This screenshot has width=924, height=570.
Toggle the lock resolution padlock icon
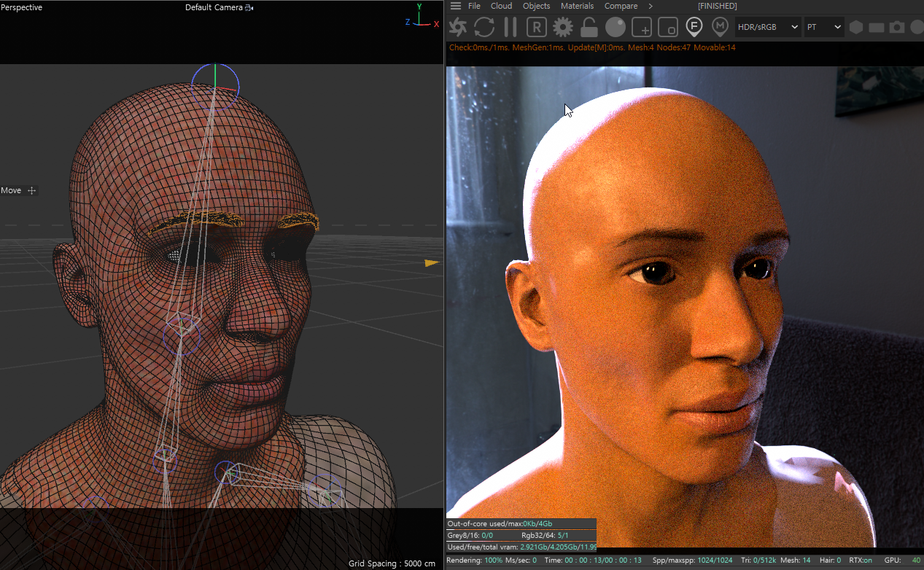tap(589, 28)
